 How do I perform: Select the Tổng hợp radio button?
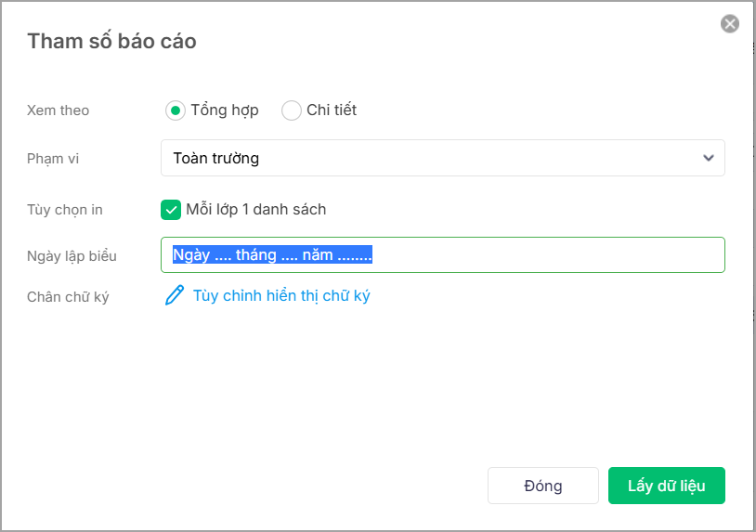coord(175,110)
